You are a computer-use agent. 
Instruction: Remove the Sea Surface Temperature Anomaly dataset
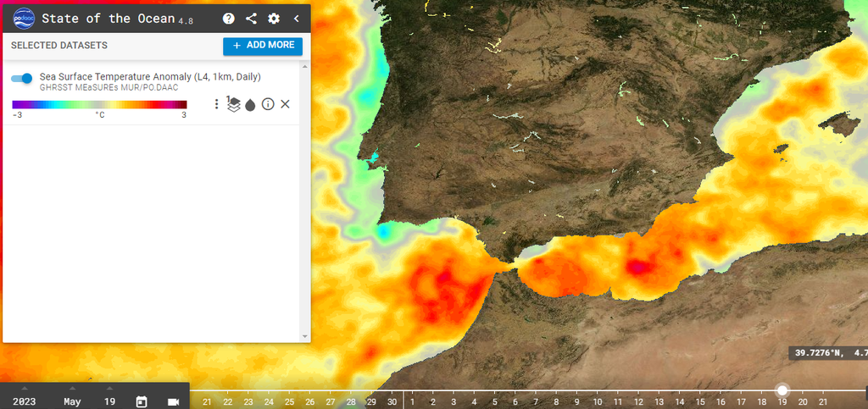(x=286, y=104)
